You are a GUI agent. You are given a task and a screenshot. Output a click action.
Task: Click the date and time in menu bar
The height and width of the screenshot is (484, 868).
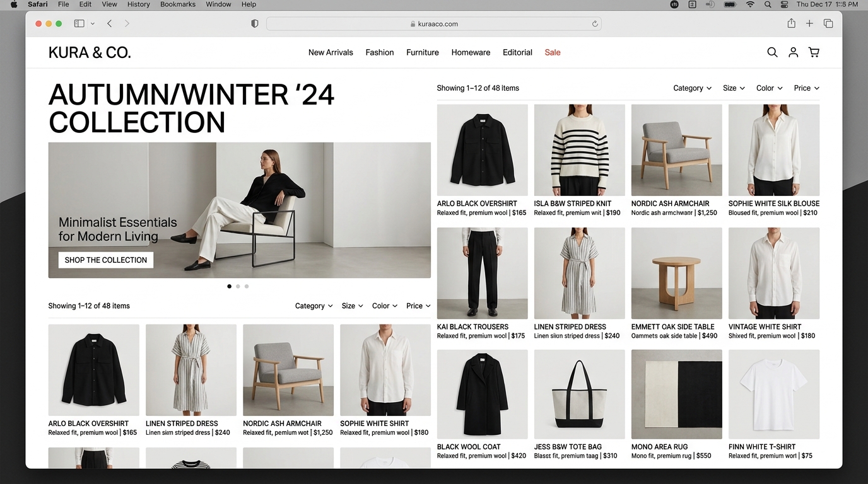pos(827,4)
